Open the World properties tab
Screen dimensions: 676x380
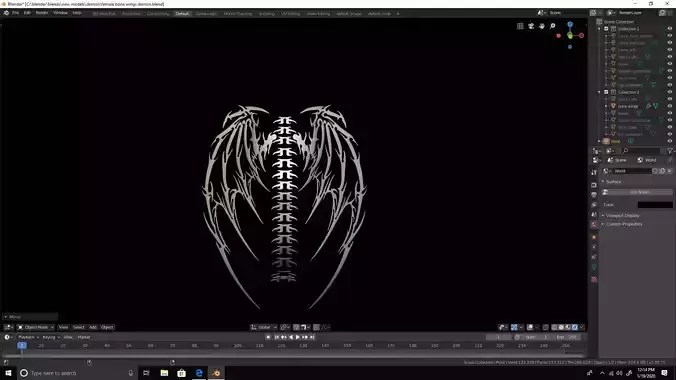(594, 225)
